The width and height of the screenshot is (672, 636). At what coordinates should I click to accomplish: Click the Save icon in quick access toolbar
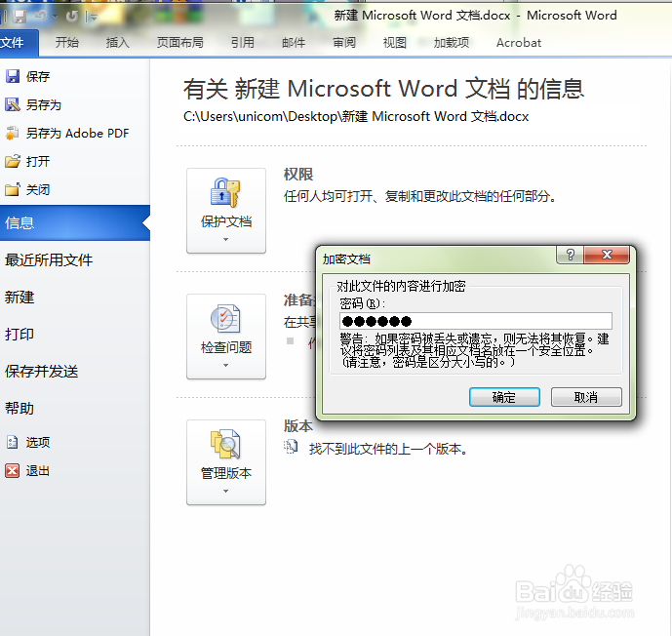click(19, 17)
